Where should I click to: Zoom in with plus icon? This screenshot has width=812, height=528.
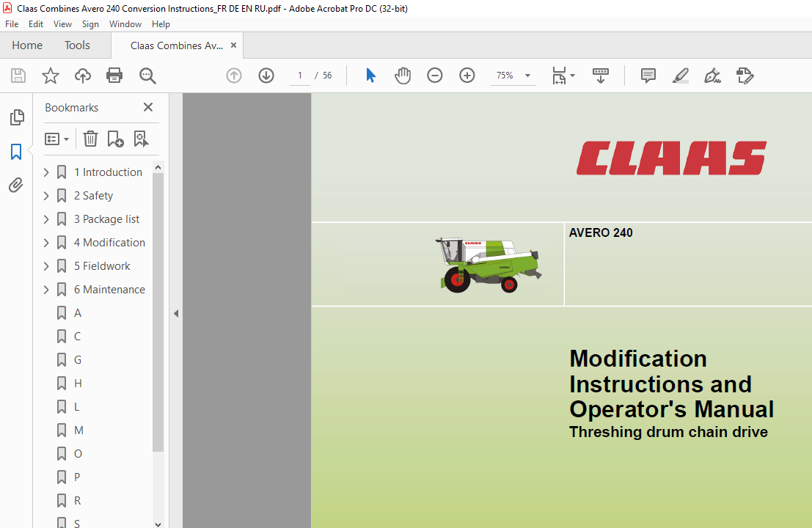pyautogui.click(x=467, y=76)
